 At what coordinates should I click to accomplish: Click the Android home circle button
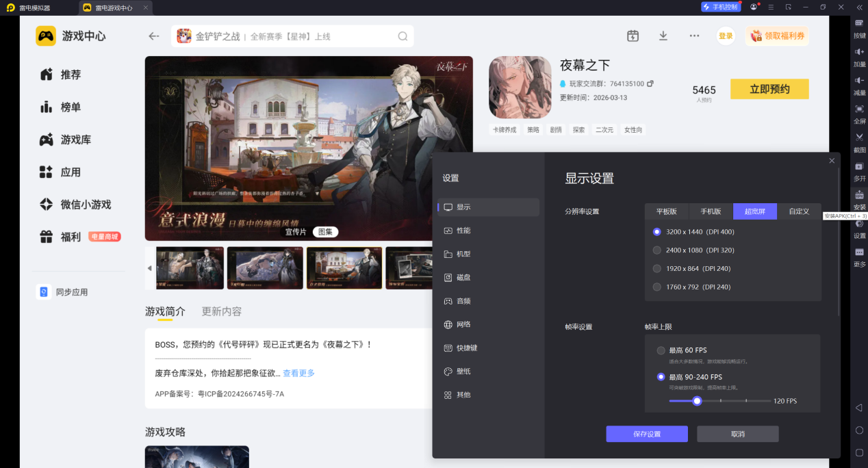(x=859, y=430)
